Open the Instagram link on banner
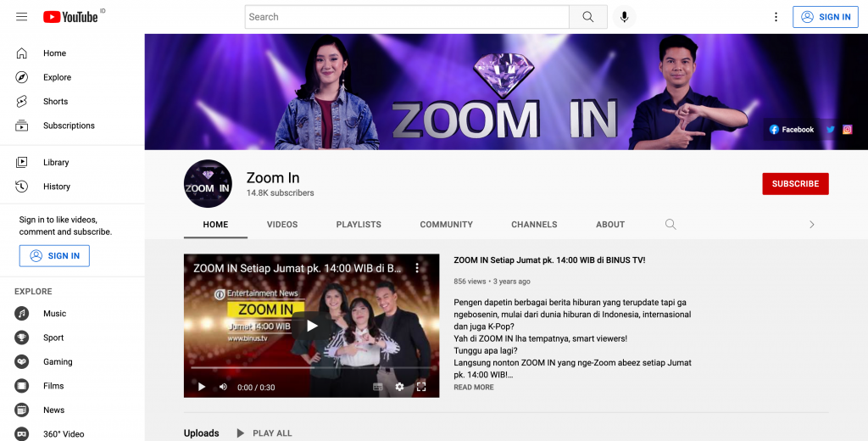Viewport: 868px width, 441px height. pos(847,130)
